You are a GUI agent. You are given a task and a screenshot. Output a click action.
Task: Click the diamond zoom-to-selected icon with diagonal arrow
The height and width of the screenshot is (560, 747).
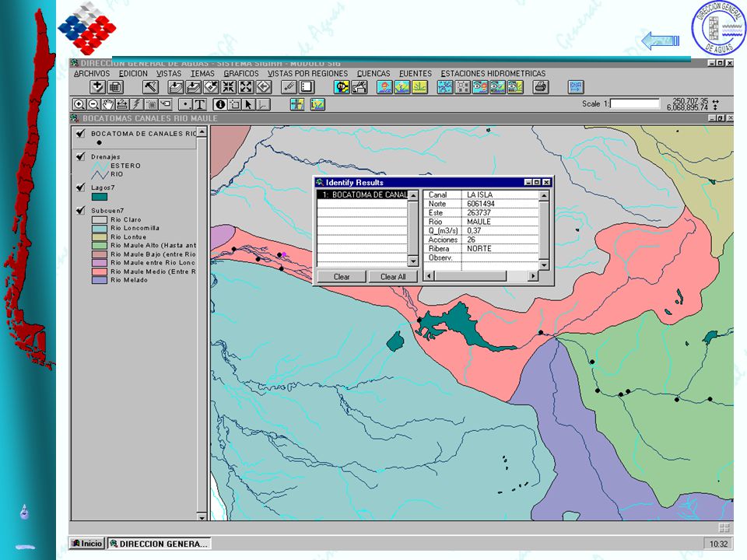211,87
